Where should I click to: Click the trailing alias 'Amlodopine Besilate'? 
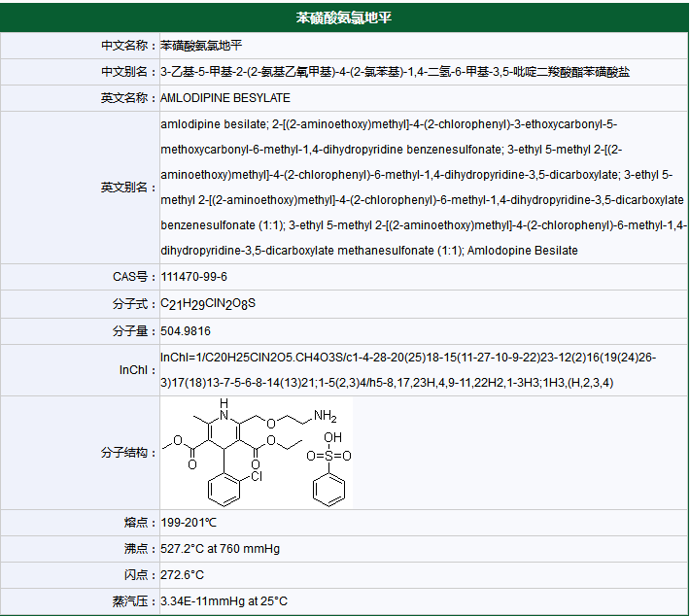tap(522, 251)
